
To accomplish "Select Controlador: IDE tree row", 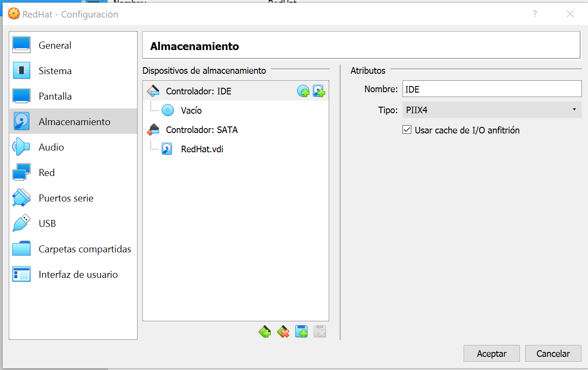I will [236, 91].
